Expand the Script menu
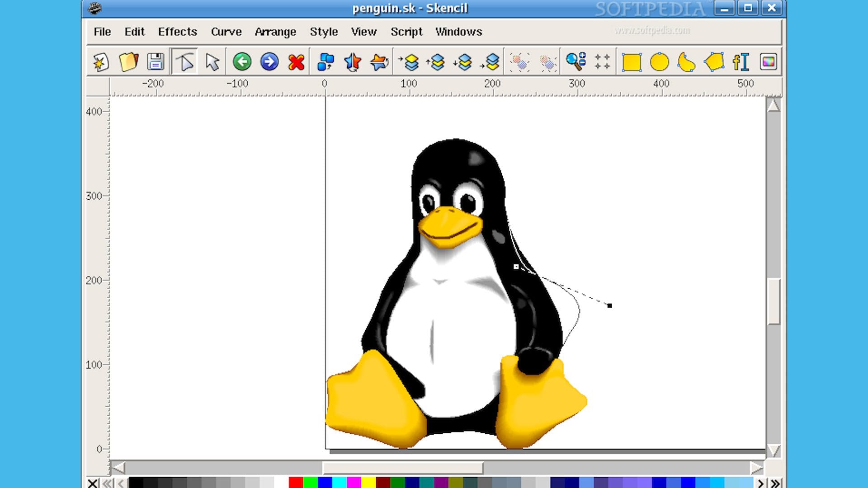This screenshot has width=868, height=488. [406, 31]
